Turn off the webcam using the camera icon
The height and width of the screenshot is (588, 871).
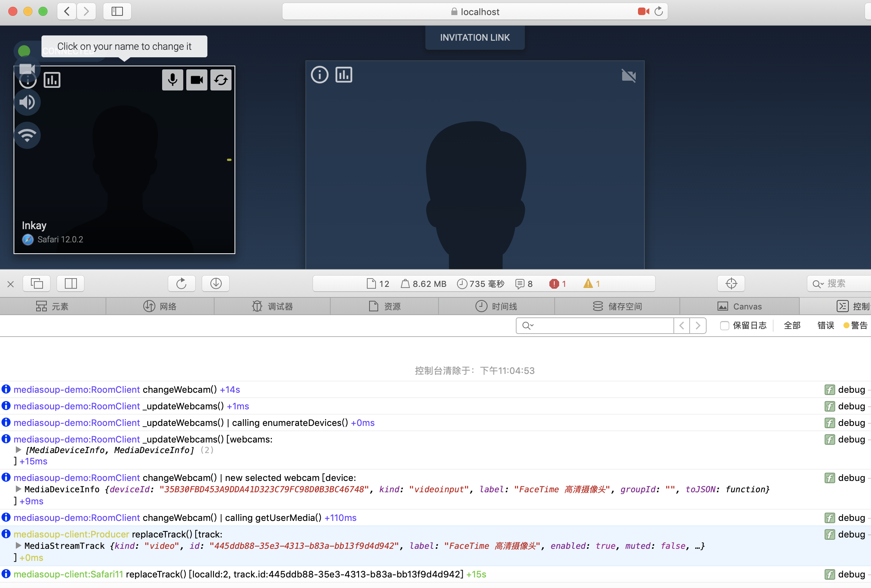196,80
